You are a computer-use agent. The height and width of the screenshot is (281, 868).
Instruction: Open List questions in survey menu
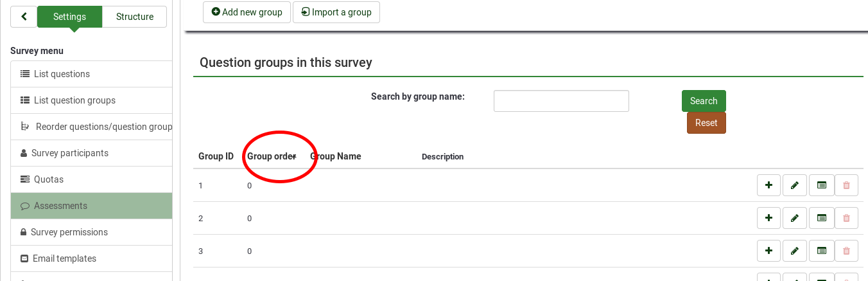pos(62,74)
